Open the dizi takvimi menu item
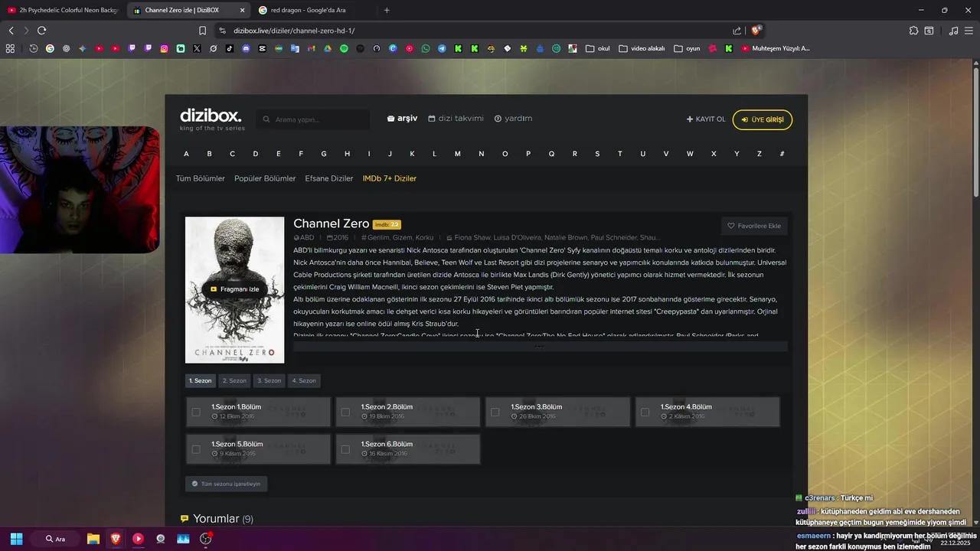 (x=456, y=119)
